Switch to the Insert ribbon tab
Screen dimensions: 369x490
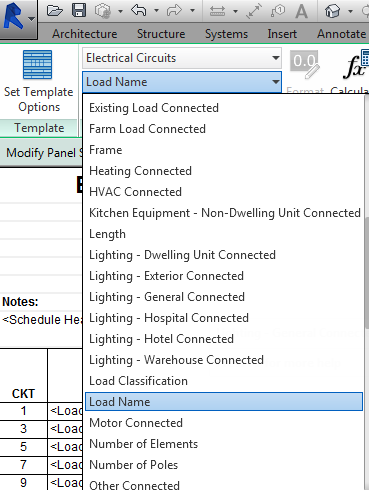[282, 34]
